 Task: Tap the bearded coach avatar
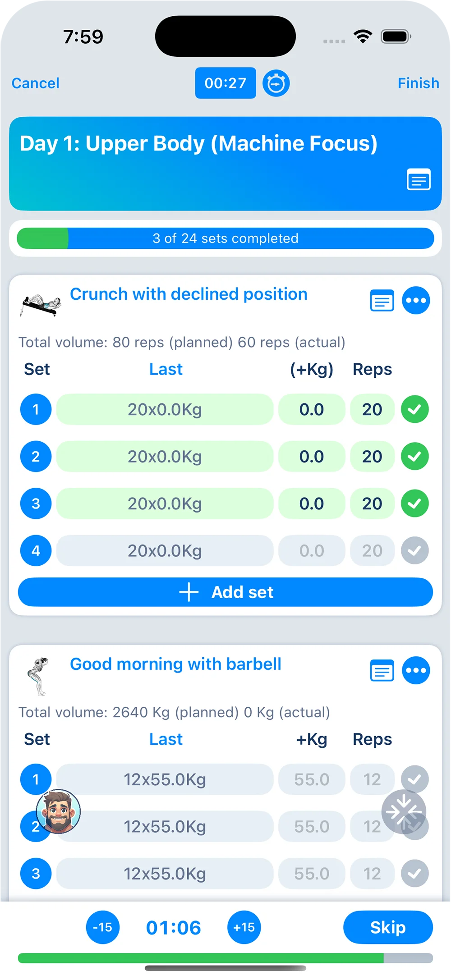(x=59, y=811)
